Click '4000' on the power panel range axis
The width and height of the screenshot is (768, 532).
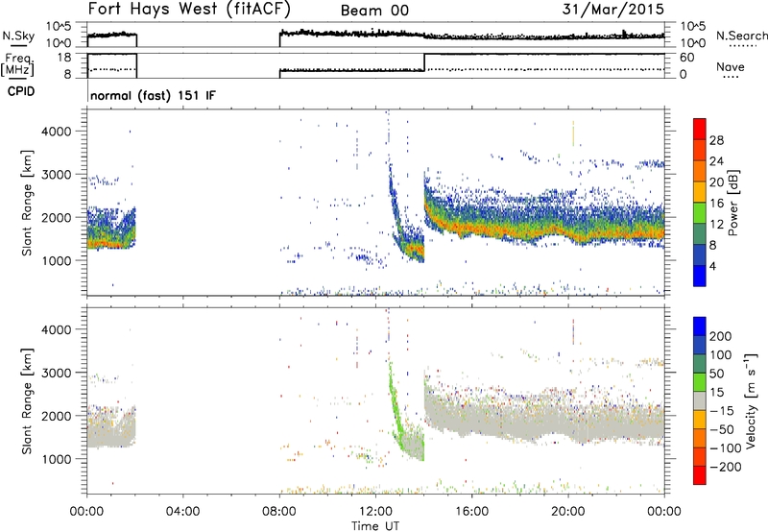(57, 132)
